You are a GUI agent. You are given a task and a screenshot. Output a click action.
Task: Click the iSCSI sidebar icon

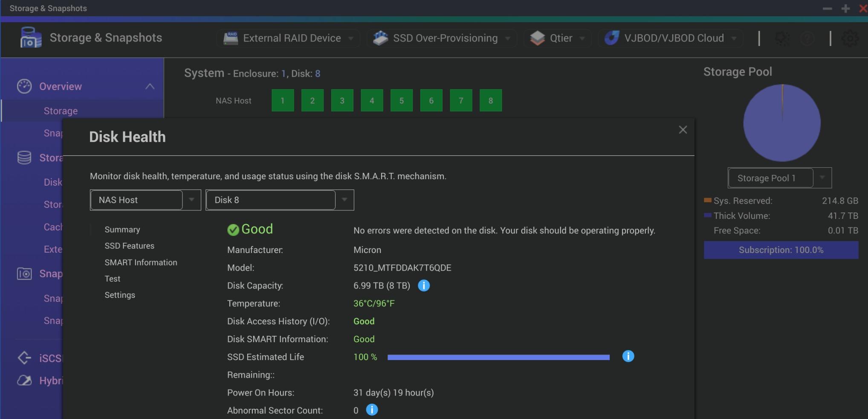pyautogui.click(x=24, y=358)
